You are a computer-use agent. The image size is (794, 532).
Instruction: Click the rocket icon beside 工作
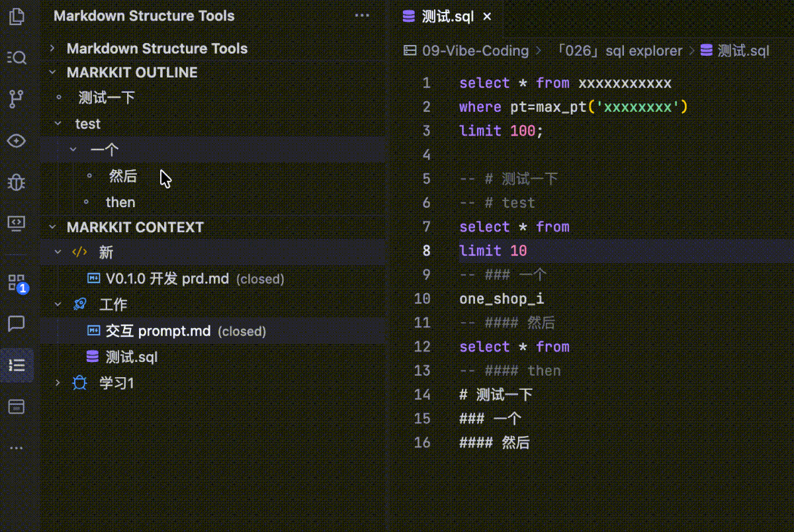tap(79, 304)
